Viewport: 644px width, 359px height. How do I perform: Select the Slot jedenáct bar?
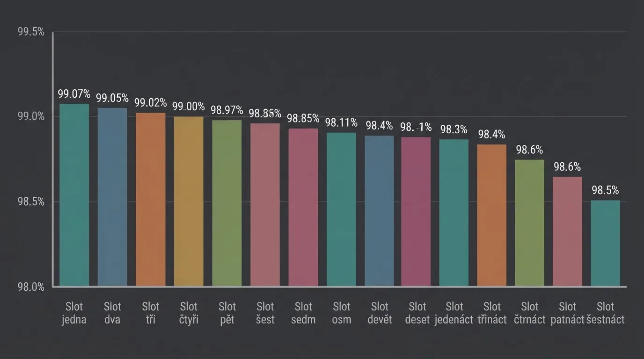coord(454,213)
